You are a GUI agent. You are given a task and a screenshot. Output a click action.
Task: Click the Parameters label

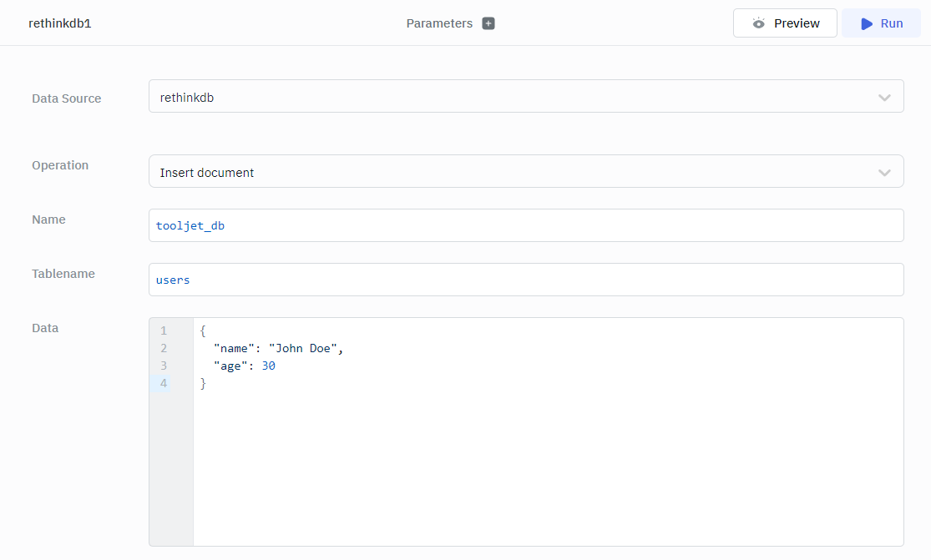(439, 23)
